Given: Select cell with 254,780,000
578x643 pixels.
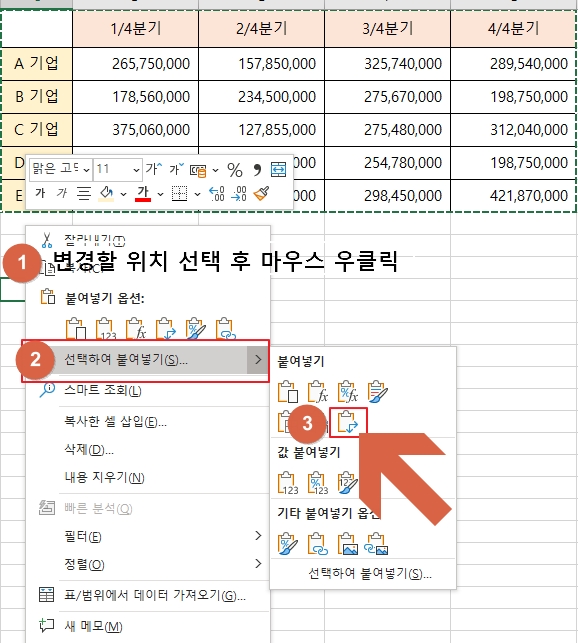Looking at the screenshot, I should tap(388, 163).
